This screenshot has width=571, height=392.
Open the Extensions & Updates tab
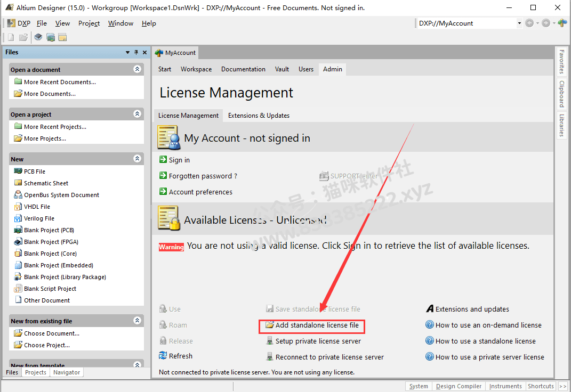(259, 115)
